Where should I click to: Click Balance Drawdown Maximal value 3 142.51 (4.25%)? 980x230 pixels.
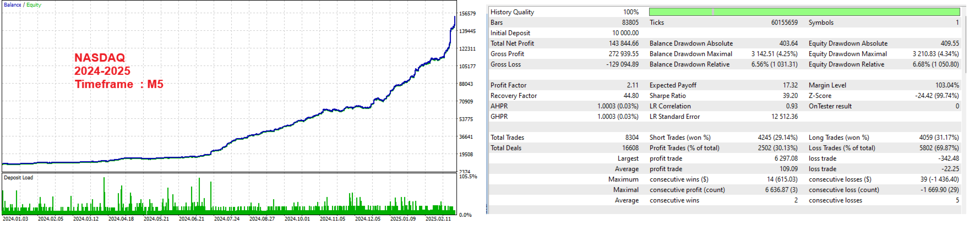(775, 54)
